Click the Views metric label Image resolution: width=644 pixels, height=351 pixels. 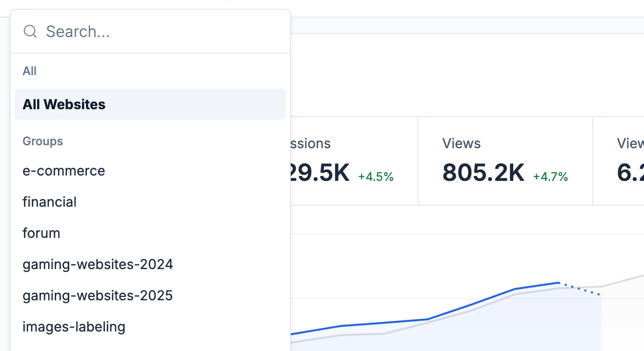[462, 143]
